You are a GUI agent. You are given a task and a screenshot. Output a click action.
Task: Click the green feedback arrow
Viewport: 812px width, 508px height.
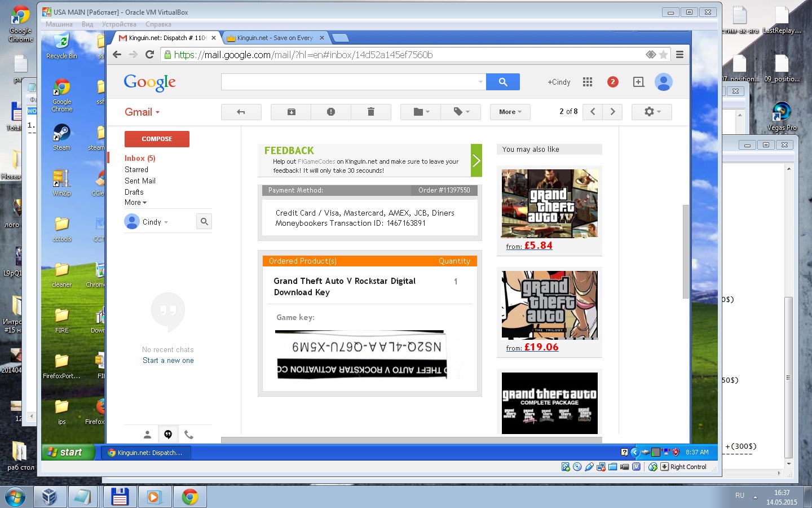click(476, 160)
